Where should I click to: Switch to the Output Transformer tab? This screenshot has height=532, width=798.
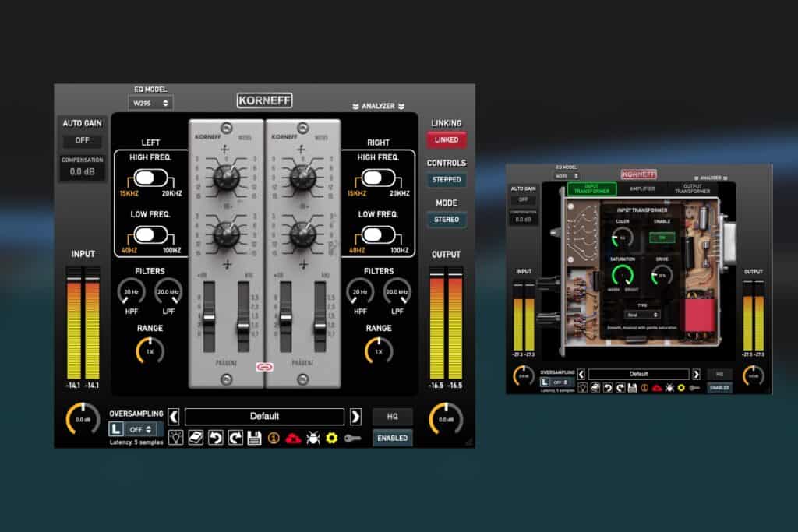(693, 188)
